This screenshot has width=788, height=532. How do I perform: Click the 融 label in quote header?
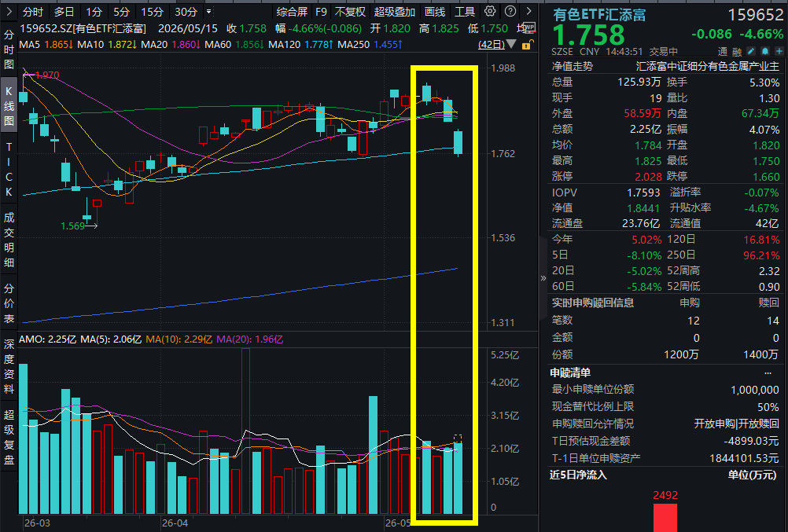(x=737, y=52)
